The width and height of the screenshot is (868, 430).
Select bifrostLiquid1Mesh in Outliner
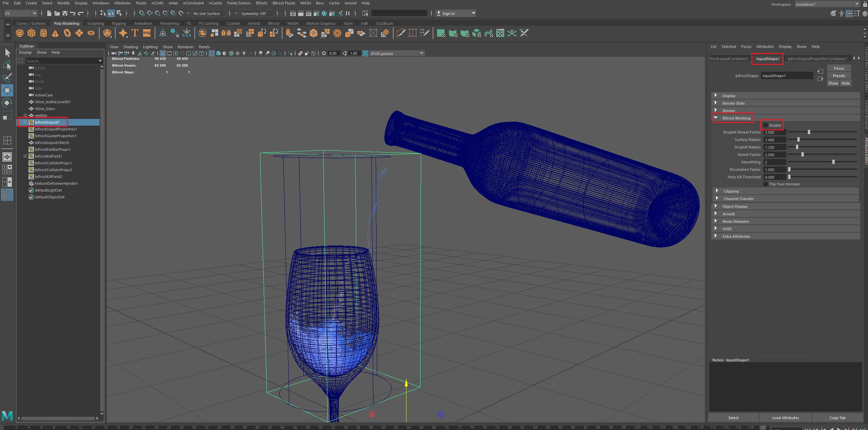(x=52, y=143)
